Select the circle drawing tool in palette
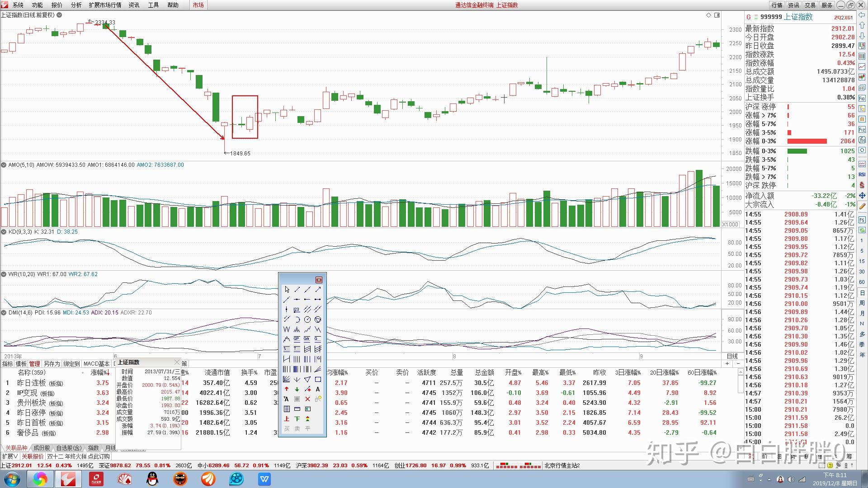The width and height of the screenshot is (868, 488). 307,319
